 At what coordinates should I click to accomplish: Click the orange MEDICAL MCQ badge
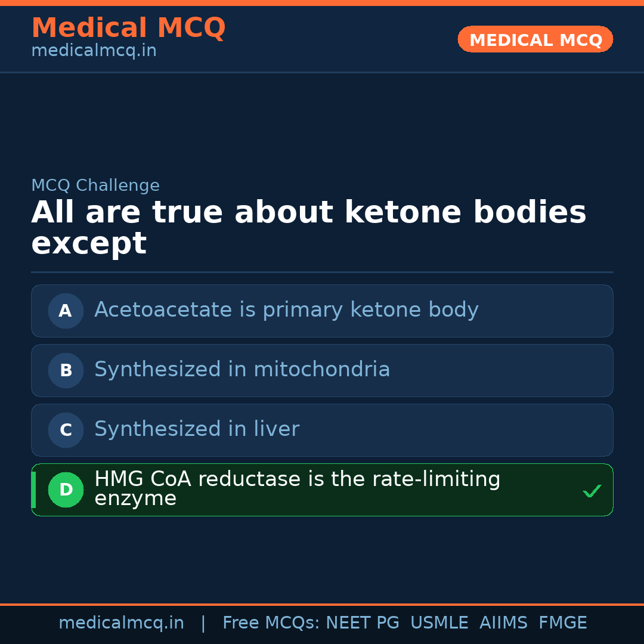click(535, 39)
